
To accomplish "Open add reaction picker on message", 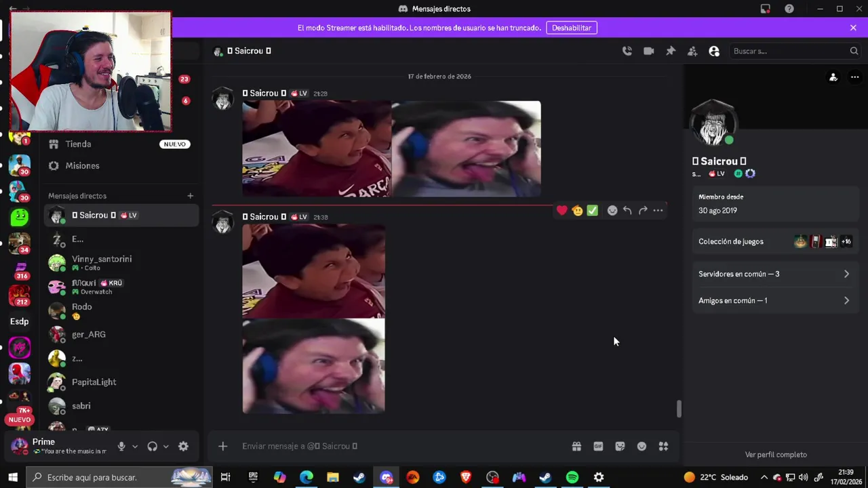I will (x=612, y=211).
